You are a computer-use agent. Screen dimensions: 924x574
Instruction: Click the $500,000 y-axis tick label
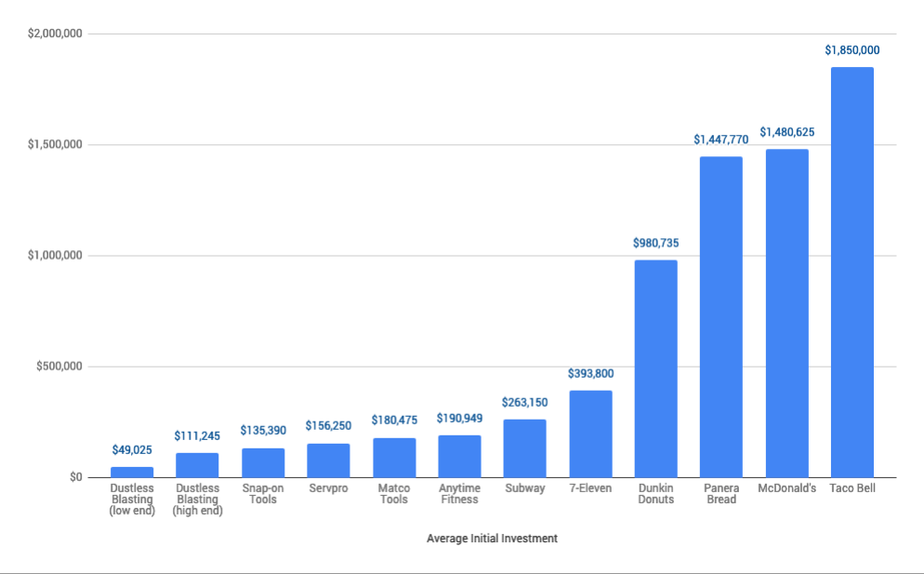click(x=59, y=367)
